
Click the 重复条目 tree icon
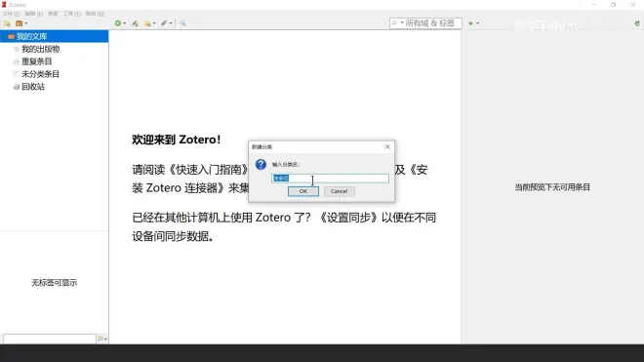point(16,61)
